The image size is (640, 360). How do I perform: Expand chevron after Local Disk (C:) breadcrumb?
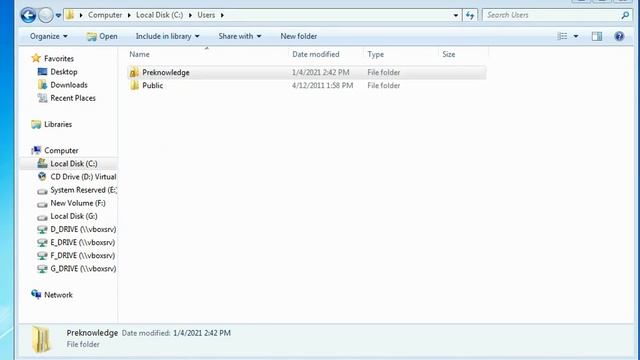pyautogui.click(x=190, y=15)
